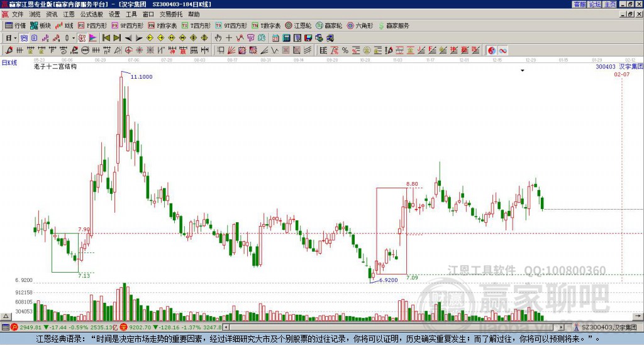Jump to last bar with green skip-forward icon
This screenshot has width=644, height=345.
coord(117,38)
